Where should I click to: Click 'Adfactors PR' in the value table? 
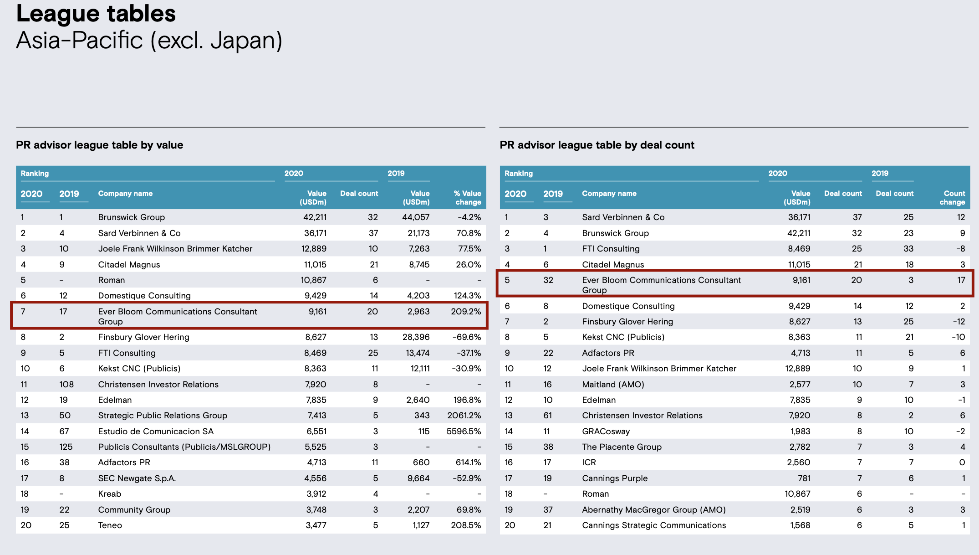[x=124, y=463]
